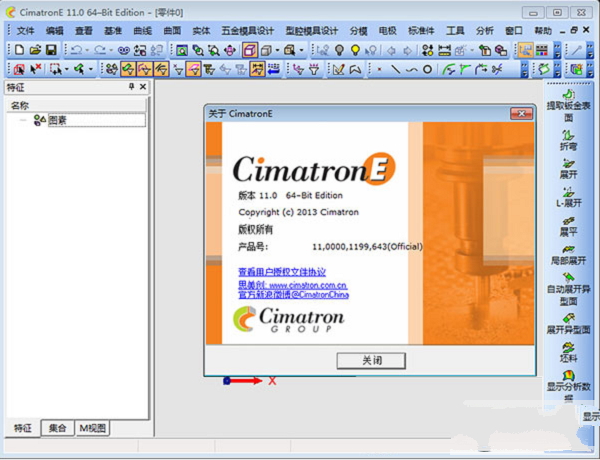Select the Spline curve tool

click(412, 70)
